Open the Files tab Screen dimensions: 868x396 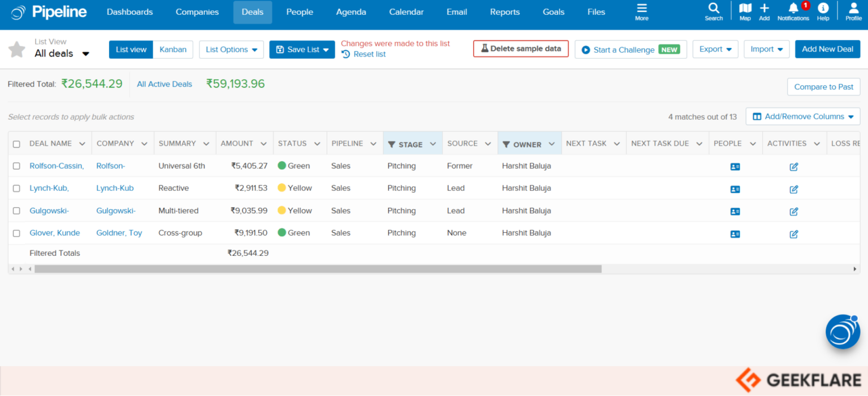(x=596, y=12)
